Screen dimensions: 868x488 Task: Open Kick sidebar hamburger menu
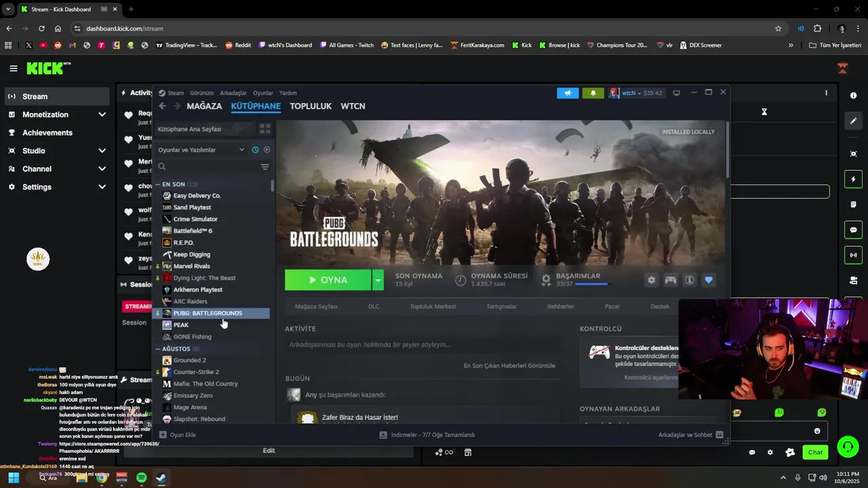[14, 68]
